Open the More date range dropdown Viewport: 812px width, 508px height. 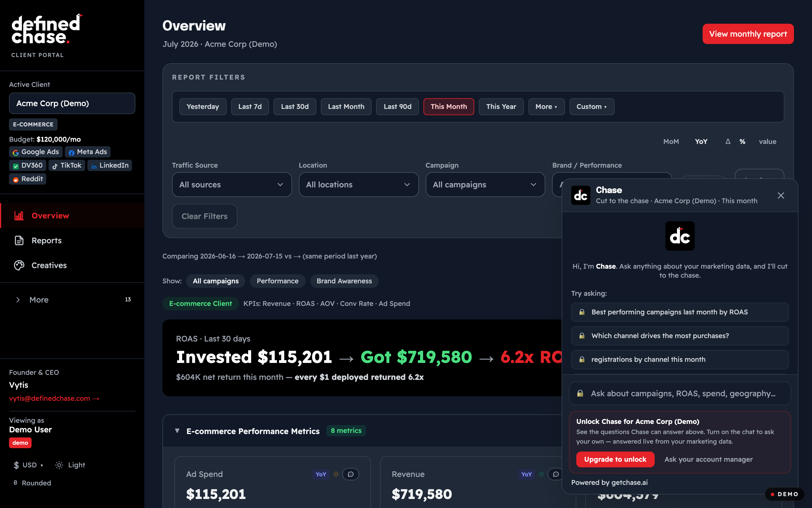coord(546,106)
